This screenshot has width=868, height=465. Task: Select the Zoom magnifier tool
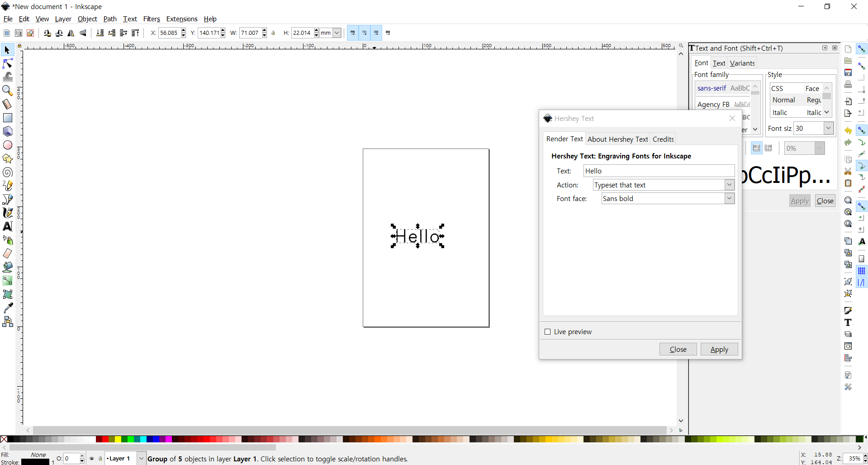[7, 91]
